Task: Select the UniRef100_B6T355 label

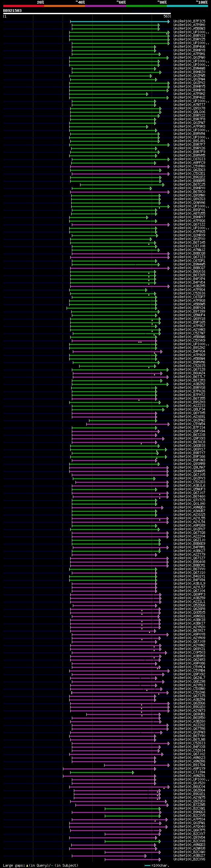Action: click(190, 399)
